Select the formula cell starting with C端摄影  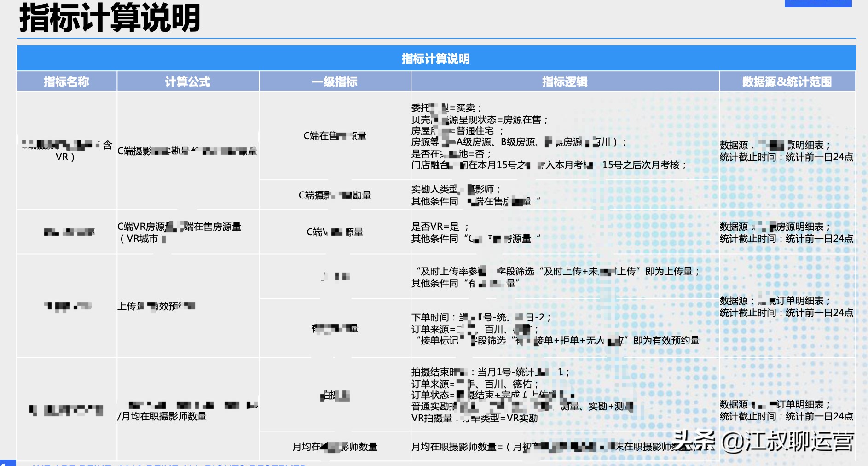[187, 151]
